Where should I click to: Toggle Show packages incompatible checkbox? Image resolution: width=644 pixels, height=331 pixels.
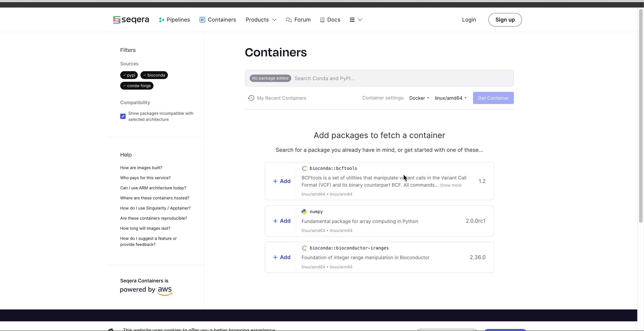(x=123, y=116)
